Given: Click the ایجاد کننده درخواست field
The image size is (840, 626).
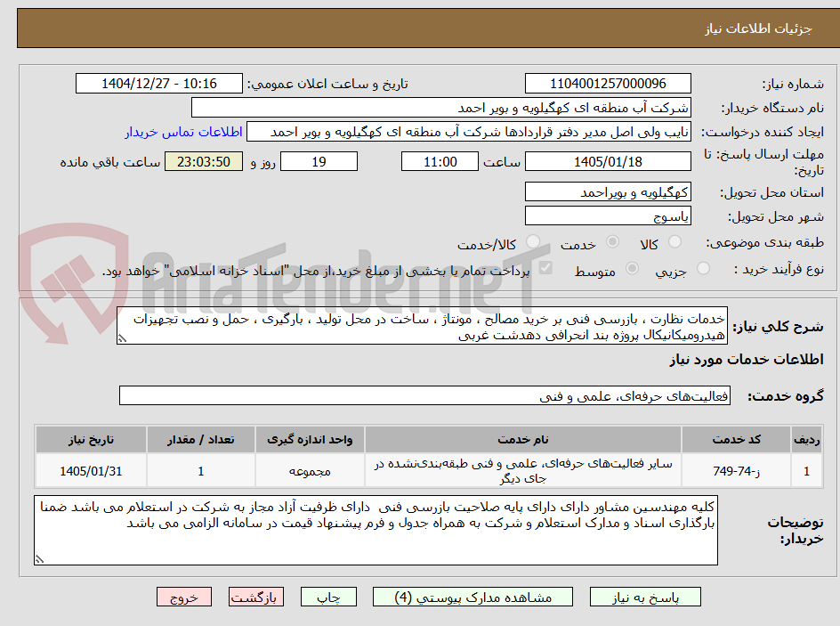Looking at the screenshot, I should 469,132.
